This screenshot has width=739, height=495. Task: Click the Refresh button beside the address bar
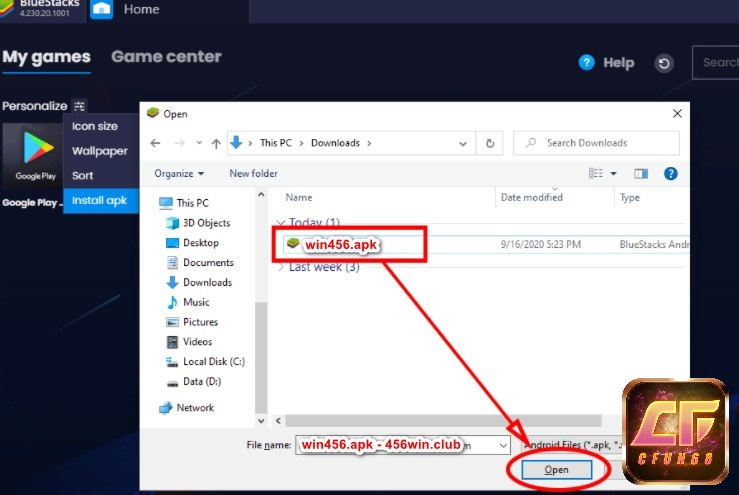(490, 143)
